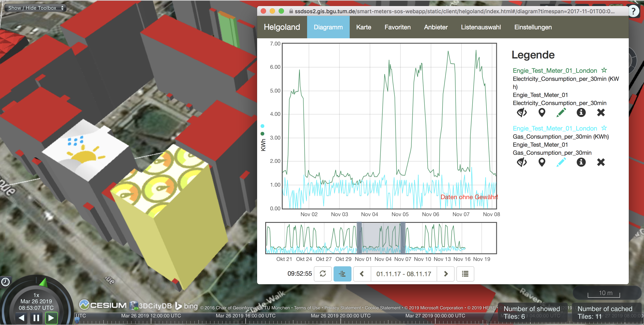Screen dimensions: 644x325
Task: Open the Show / Hide Toolbox dropdown
Action: pos(35,8)
